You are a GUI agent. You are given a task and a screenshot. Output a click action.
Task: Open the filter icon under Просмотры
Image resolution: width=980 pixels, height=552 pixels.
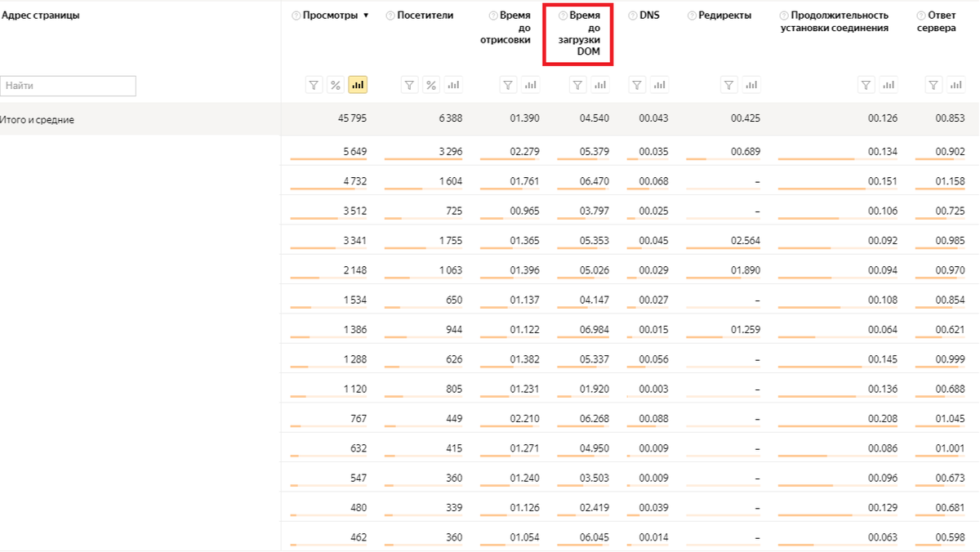(x=314, y=85)
